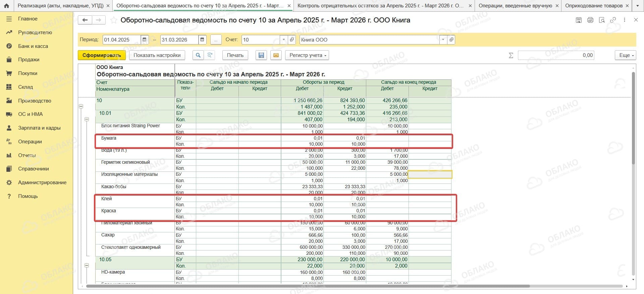Get link to report chain icon
The width and height of the screenshot is (644, 294).
click(613, 20)
